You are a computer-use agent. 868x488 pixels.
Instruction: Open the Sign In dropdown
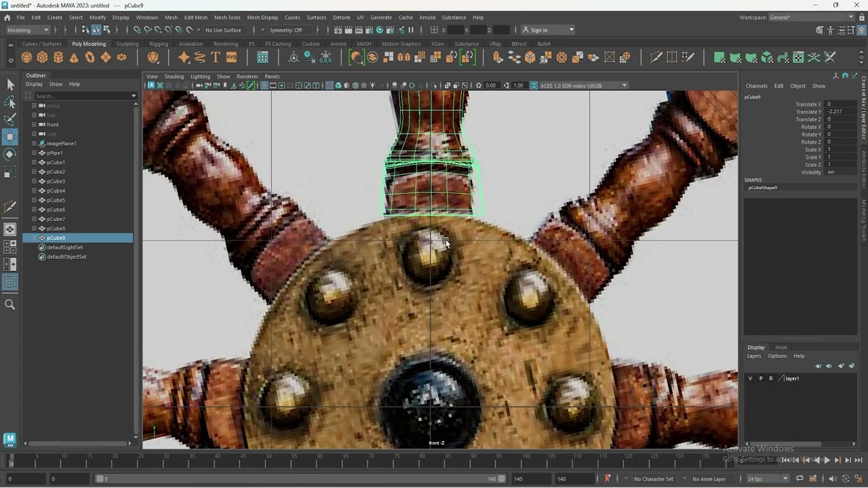point(549,30)
